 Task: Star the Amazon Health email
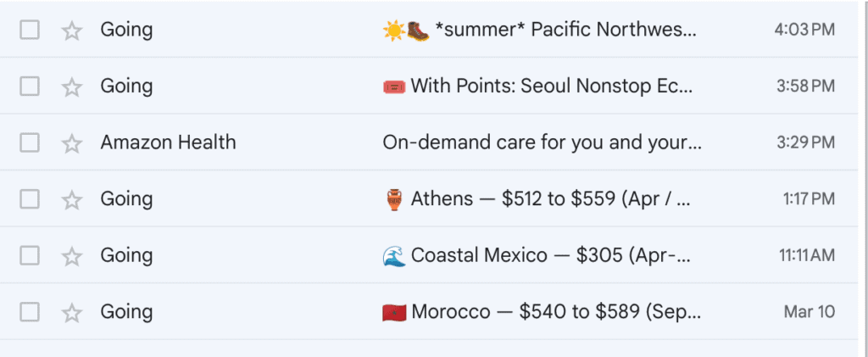click(72, 143)
